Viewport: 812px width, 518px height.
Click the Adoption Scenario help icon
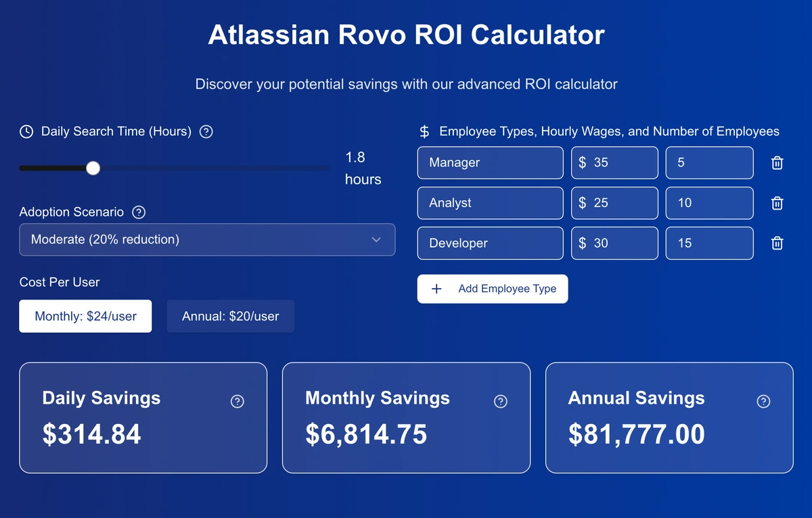click(x=139, y=212)
